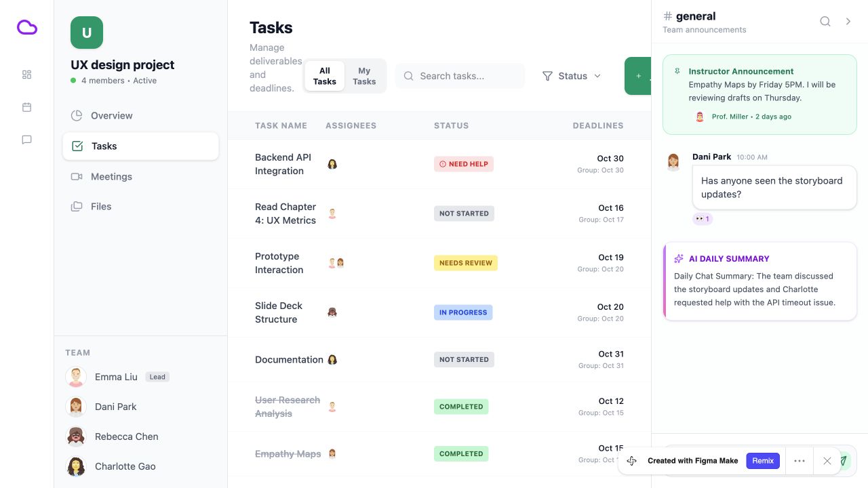
Task: Open the dashboard grid icon in left rail
Action: pyautogui.click(x=27, y=75)
